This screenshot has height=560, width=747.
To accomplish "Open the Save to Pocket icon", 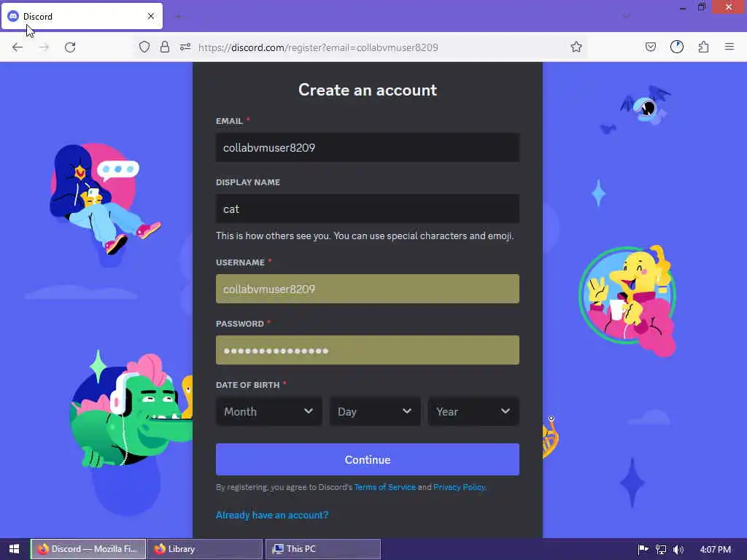I will click(x=651, y=47).
